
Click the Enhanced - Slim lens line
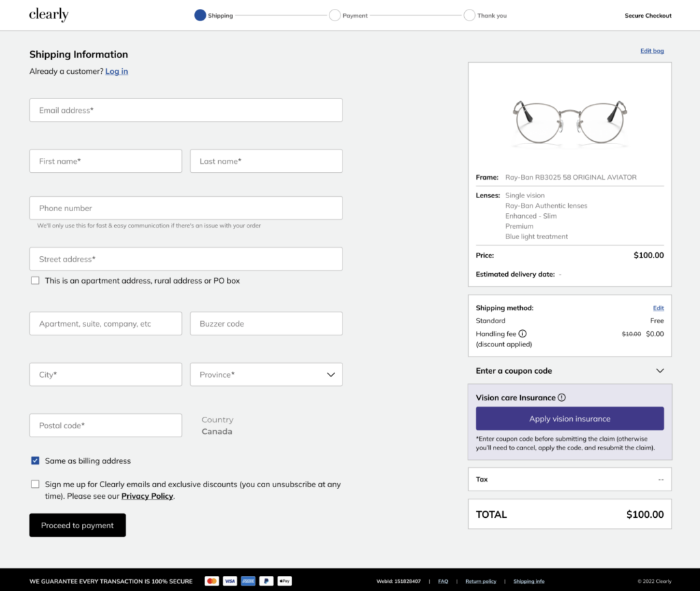pyautogui.click(x=530, y=216)
